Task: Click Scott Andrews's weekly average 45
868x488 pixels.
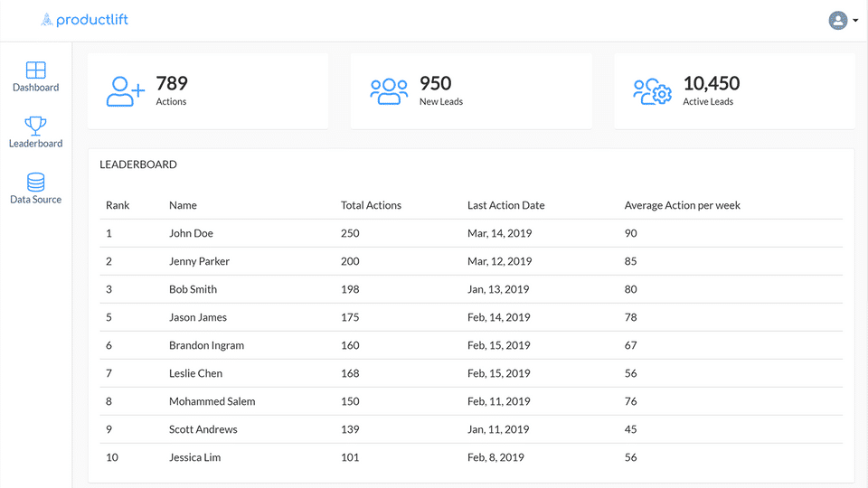Action: (630, 429)
